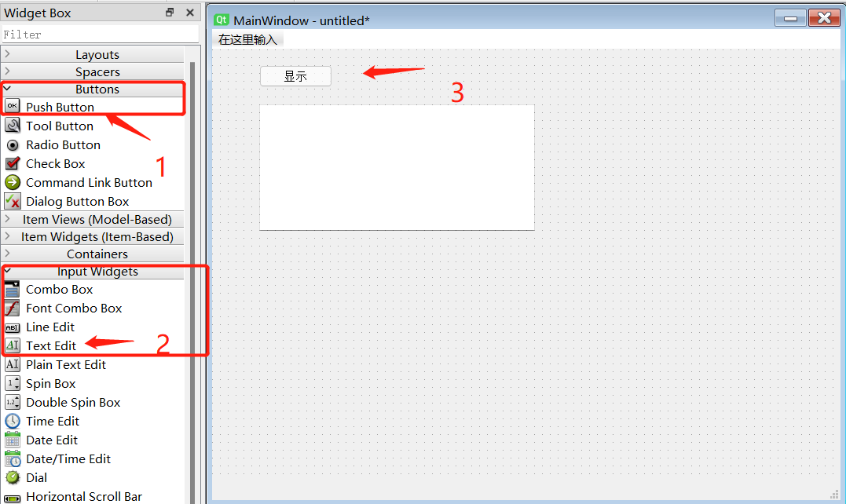Choose the Command Link Button icon
Image resolution: width=846 pixels, height=504 pixels.
point(13,182)
